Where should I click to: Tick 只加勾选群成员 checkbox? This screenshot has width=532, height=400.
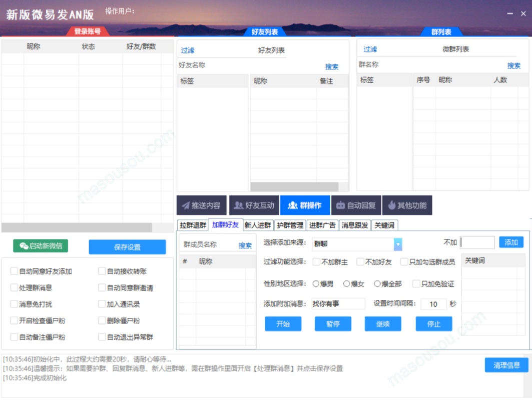[x=404, y=261]
